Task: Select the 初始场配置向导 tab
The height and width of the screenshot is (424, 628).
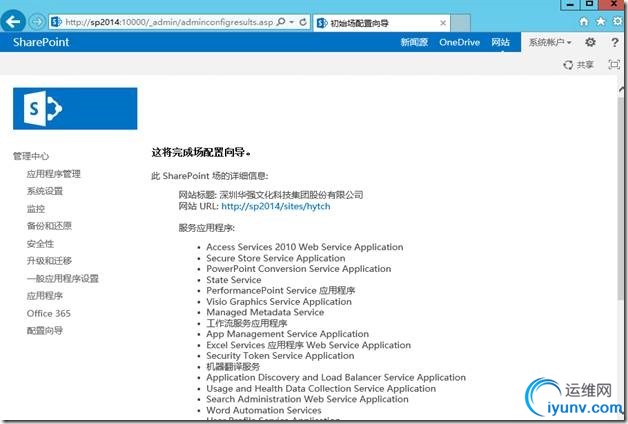Action: [x=381, y=23]
